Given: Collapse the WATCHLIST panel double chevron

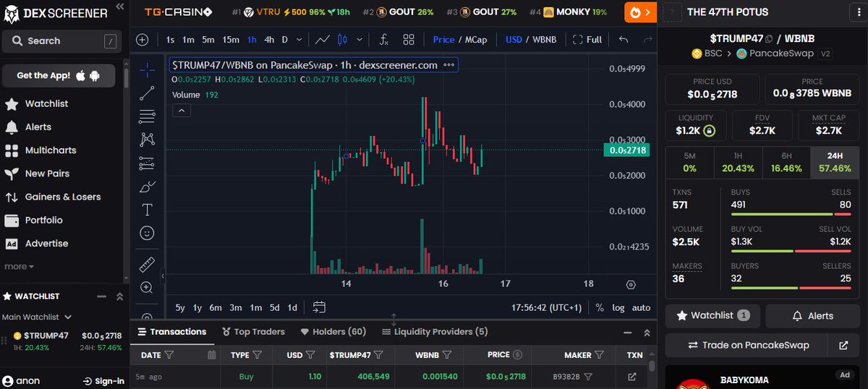Looking at the screenshot, I should point(120,296).
